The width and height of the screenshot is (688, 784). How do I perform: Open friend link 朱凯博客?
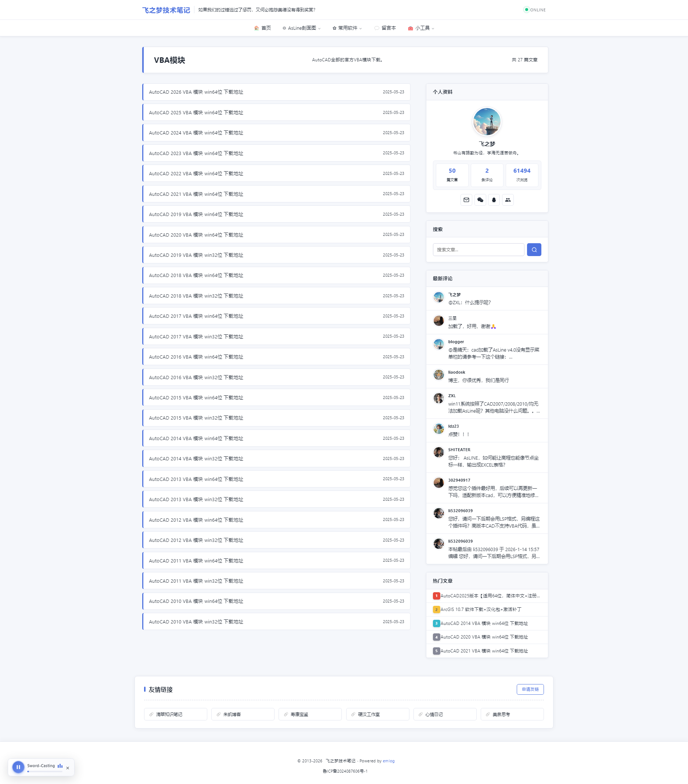[243, 714]
